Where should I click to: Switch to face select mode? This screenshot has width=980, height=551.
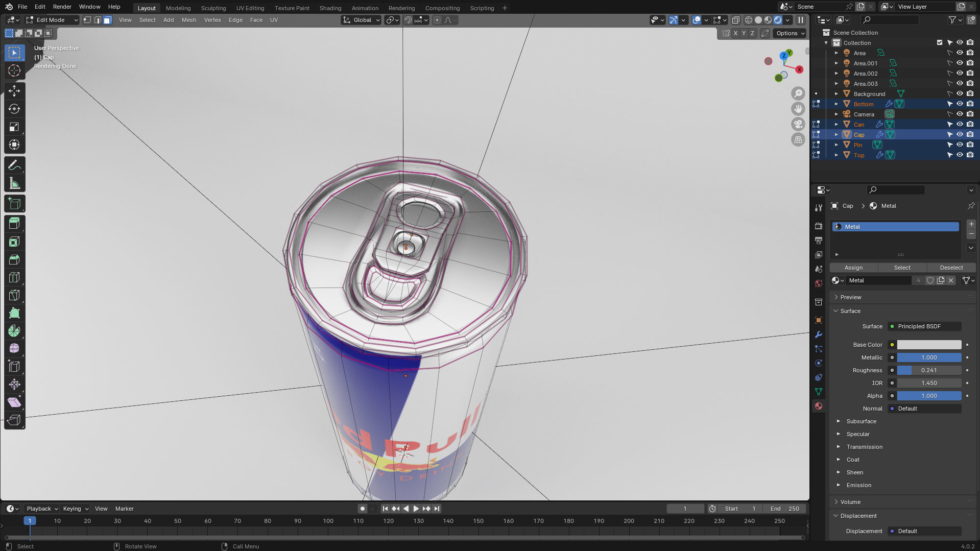(x=107, y=20)
